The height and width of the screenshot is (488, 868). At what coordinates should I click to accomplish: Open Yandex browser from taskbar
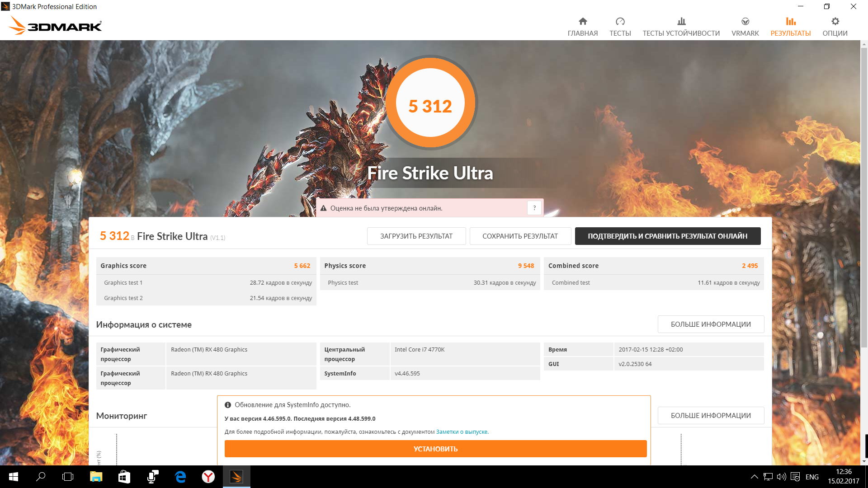pyautogui.click(x=208, y=477)
